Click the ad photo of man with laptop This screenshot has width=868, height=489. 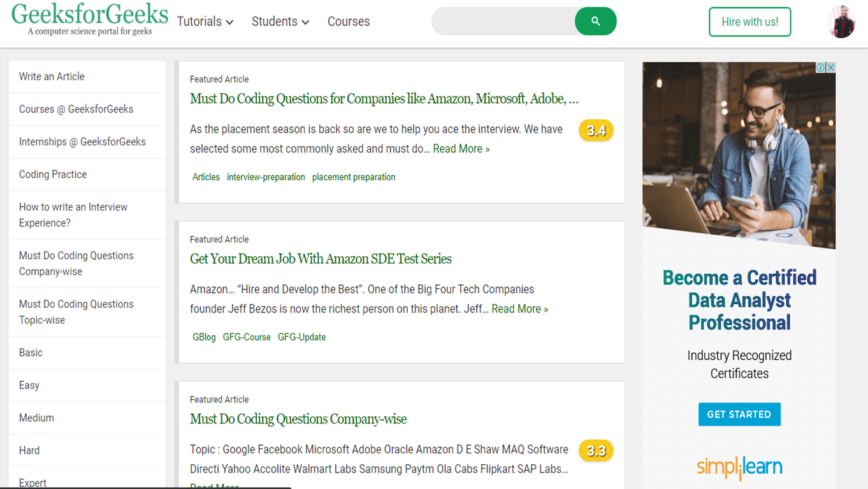pos(739,156)
